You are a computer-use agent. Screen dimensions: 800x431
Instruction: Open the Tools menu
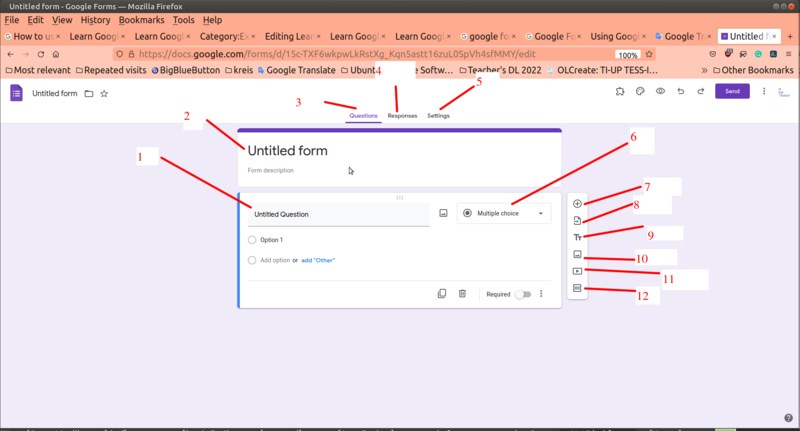(x=184, y=20)
